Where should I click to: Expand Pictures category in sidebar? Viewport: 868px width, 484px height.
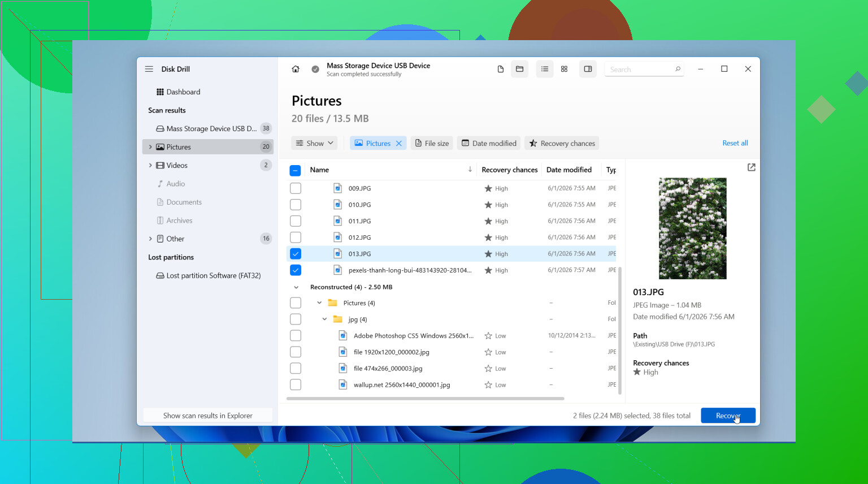pos(150,147)
